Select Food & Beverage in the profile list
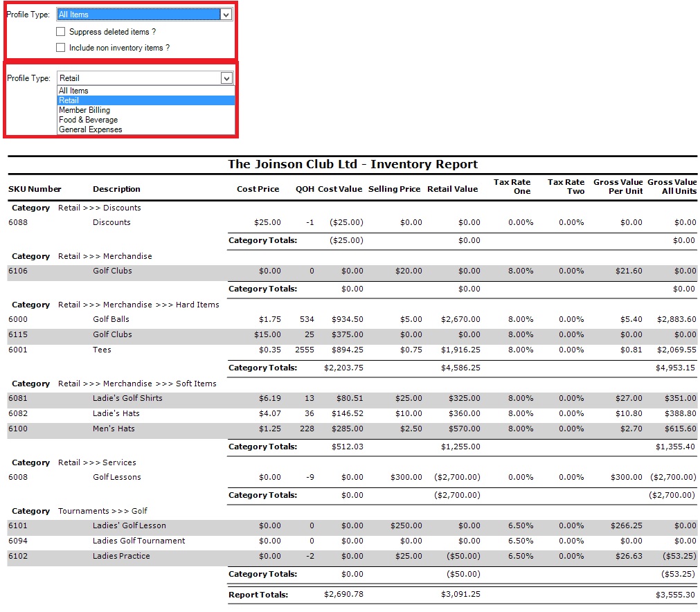 coord(88,120)
